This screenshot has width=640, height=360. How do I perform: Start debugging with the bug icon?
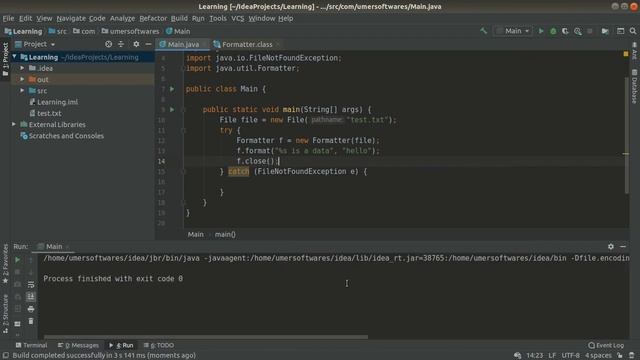[553, 31]
